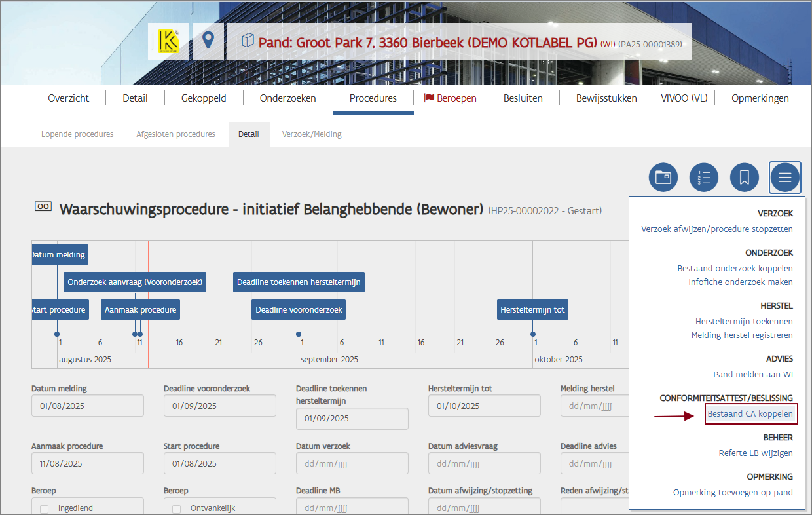The width and height of the screenshot is (812, 515).
Task: Open the folder icon button
Action: (663, 177)
